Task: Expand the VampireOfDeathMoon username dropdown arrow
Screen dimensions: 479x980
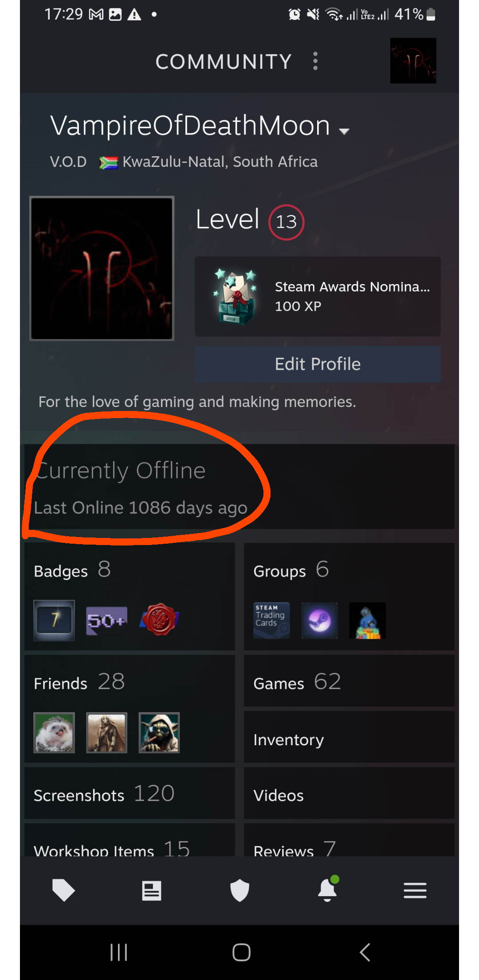Action: tap(344, 131)
